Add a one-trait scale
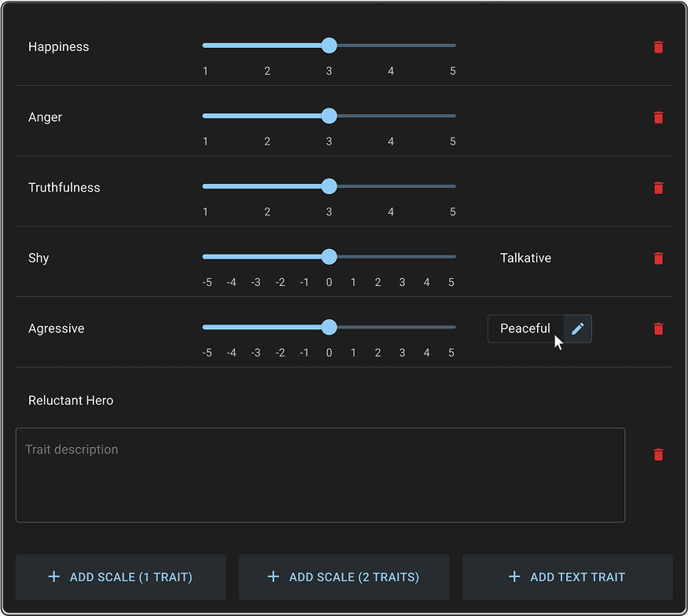The image size is (688, 616). [x=121, y=577]
